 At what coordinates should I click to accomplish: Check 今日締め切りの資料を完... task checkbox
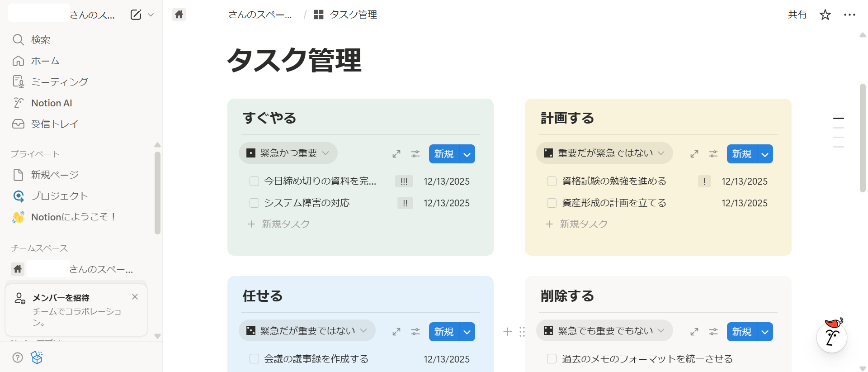coord(254,181)
